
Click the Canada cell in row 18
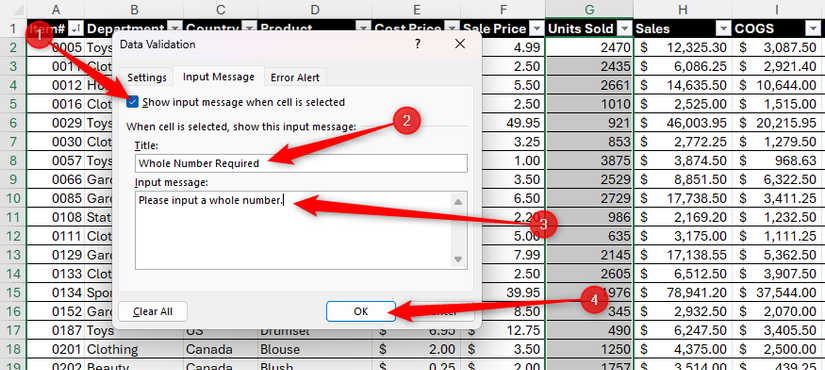tap(220, 349)
